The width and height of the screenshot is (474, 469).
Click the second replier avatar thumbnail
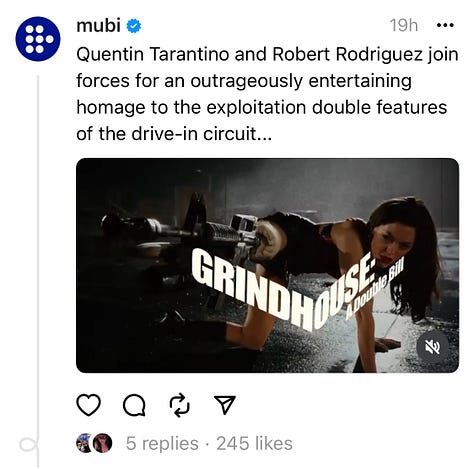(102, 443)
